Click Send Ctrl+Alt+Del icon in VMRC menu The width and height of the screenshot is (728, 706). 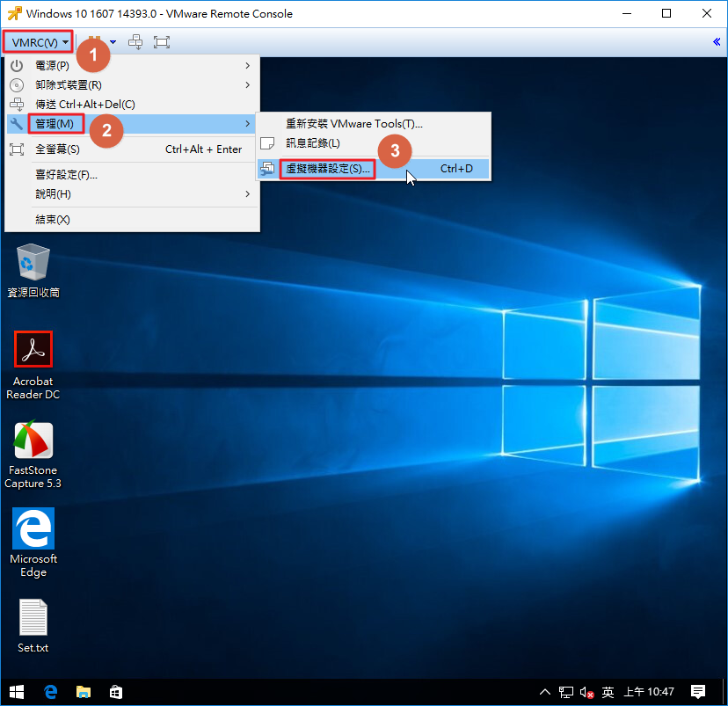(x=17, y=105)
